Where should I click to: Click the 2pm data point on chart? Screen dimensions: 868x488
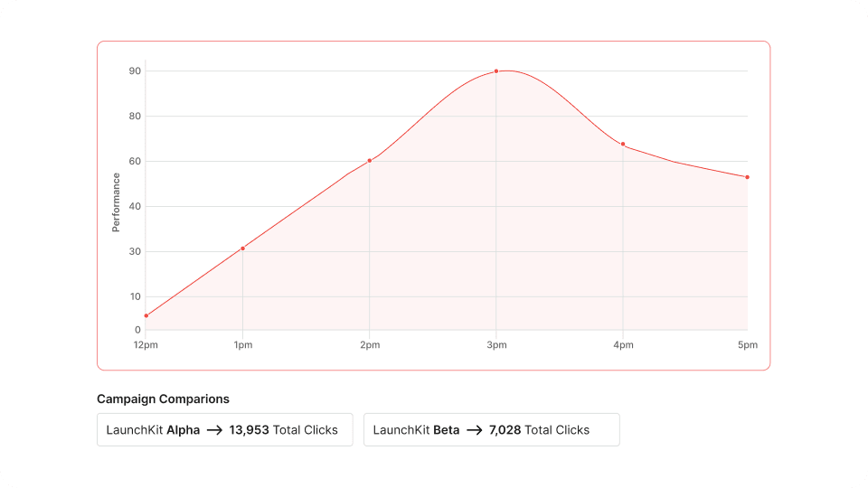[x=370, y=161]
